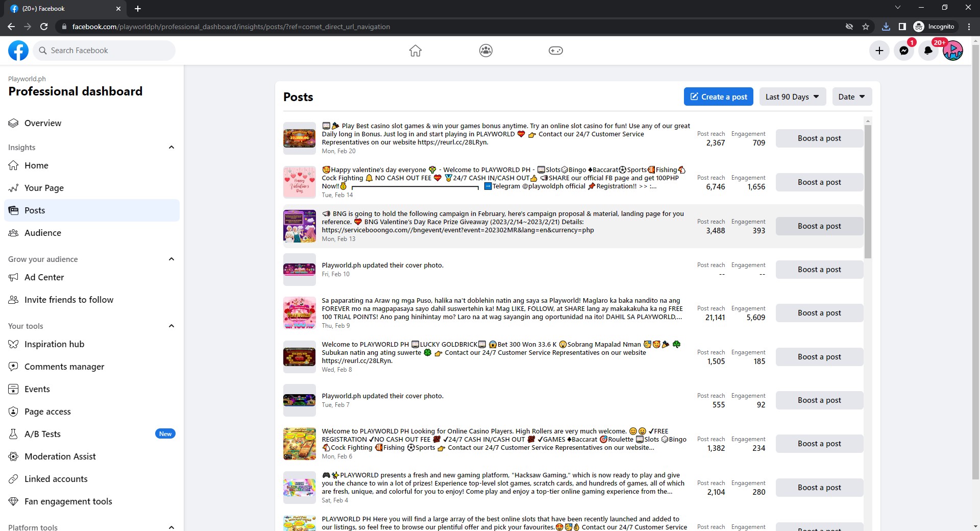
Task: Click the Events calendar icon
Action: (x=13, y=389)
